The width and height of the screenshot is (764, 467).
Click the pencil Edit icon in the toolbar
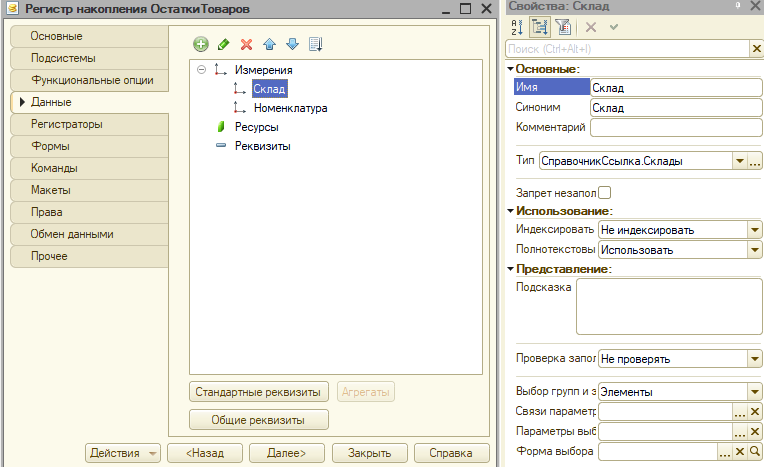coord(224,44)
